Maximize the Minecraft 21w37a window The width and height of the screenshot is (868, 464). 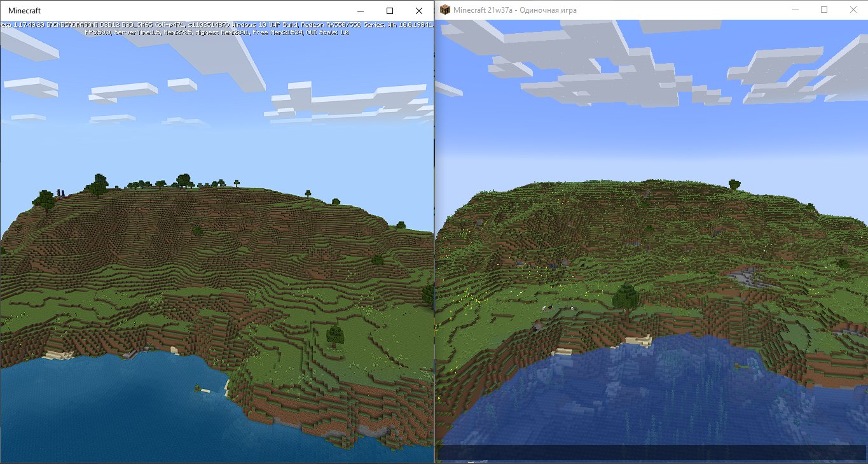824,10
